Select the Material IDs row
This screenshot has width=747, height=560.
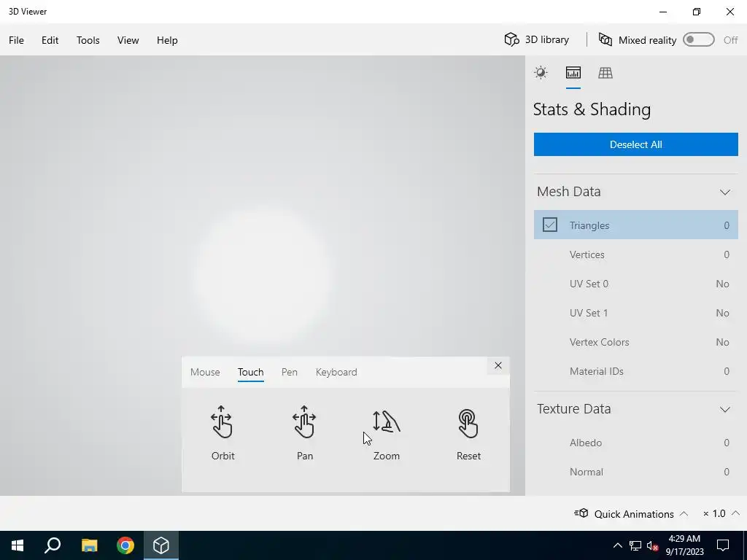pyautogui.click(x=636, y=371)
